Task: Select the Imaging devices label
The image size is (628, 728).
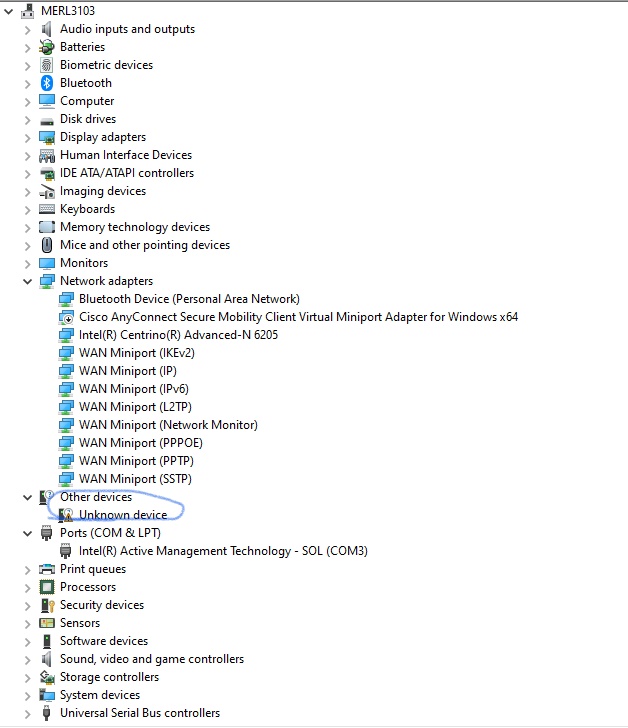Action: pyautogui.click(x=103, y=191)
